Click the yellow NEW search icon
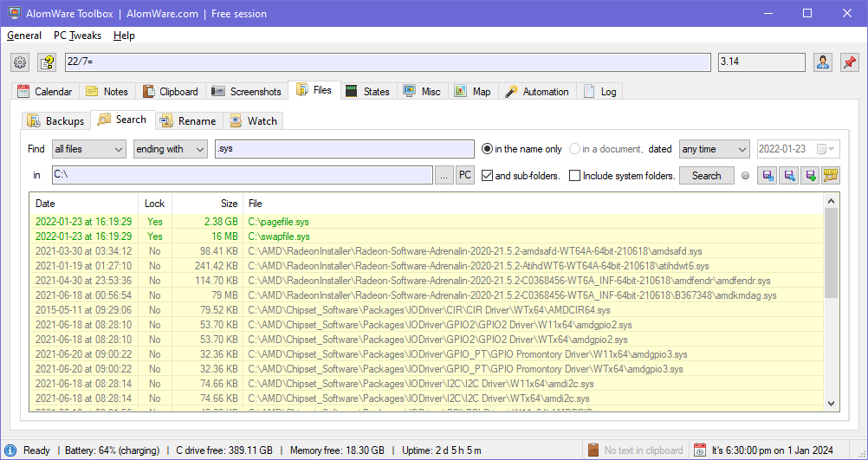 831,176
